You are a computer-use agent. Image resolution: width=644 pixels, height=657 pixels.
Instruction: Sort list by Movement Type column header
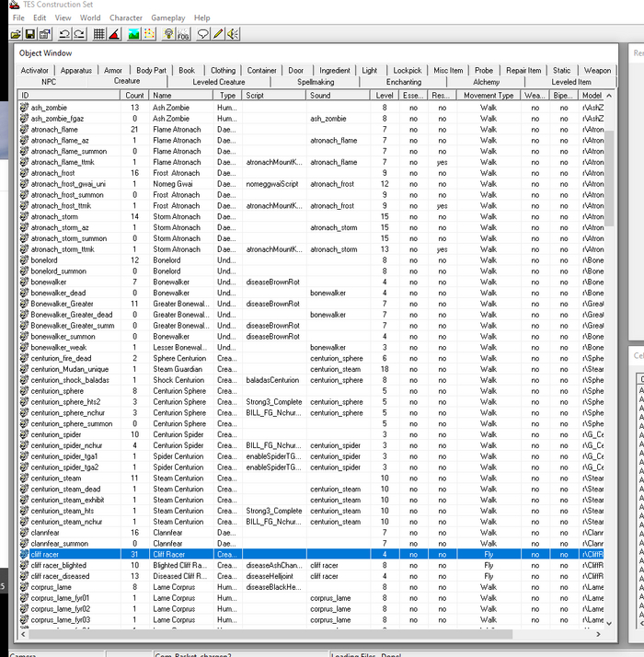488,95
